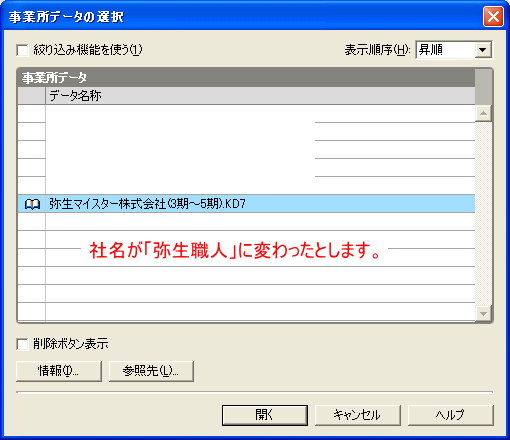Close the 事業所データの選択 dialog

tap(493, 17)
